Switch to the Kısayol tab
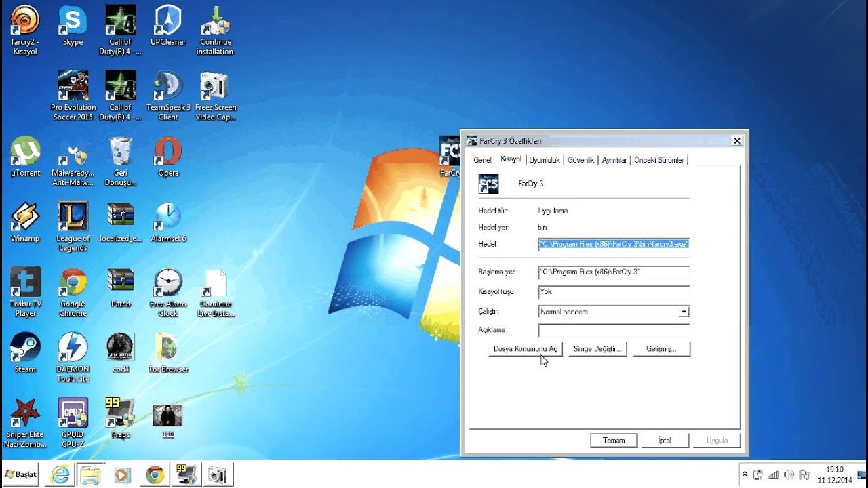 (511, 159)
